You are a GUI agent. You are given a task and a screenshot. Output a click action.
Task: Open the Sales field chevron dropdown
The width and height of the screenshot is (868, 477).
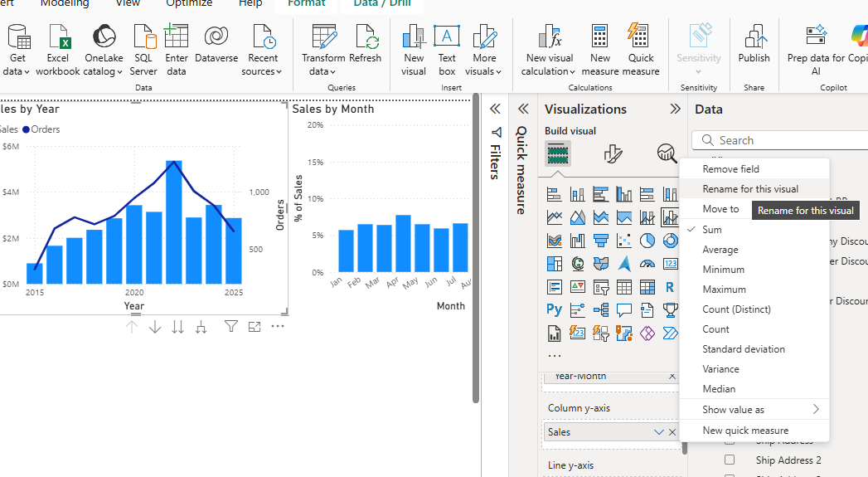pyautogui.click(x=658, y=432)
